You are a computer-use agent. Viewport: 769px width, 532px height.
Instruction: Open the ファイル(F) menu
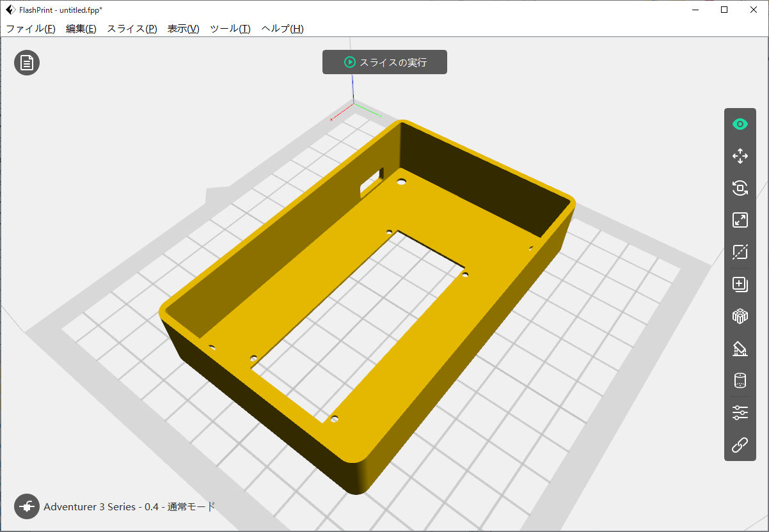pyautogui.click(x=30, y=29)
